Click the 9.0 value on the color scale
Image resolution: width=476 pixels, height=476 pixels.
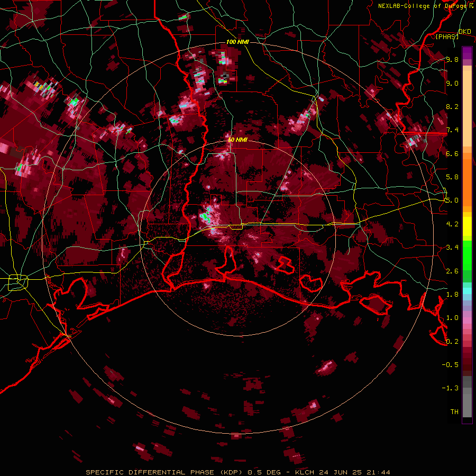(x=452, y=83)
